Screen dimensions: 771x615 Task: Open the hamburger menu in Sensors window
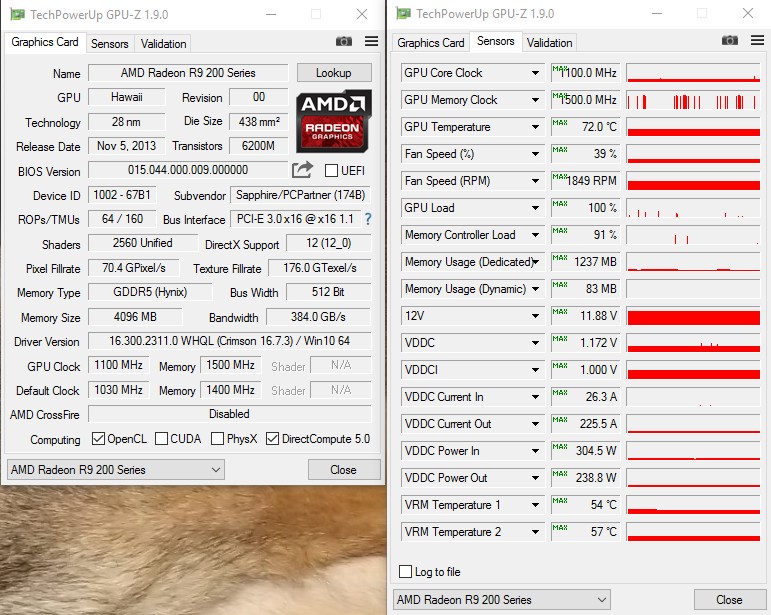758,40
